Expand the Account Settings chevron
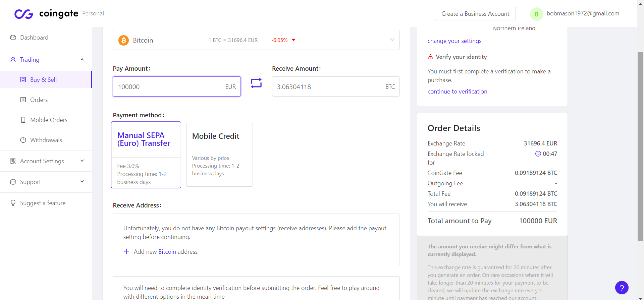This screenshot has height=300, width=644. (x=82, y=161)
